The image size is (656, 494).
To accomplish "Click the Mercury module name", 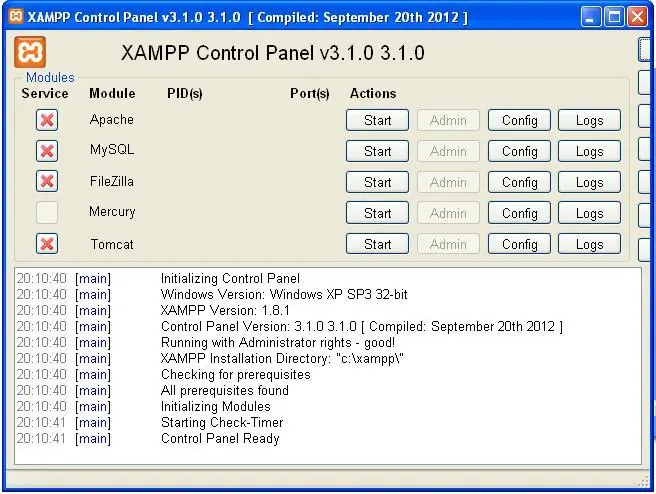I will tap(112, 212).
